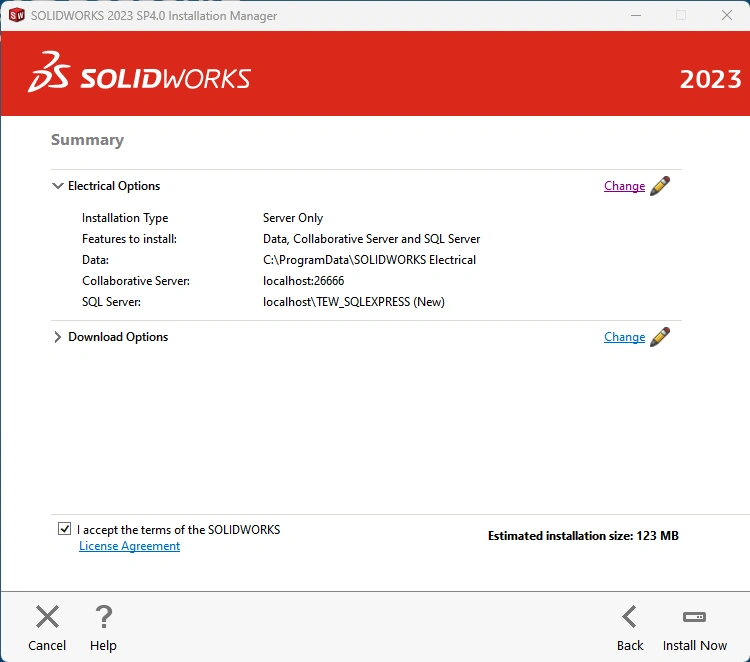Minimize the Installation Manager window
The width and height of the screenshot is (750, 662).
click(x=636, y=15)
